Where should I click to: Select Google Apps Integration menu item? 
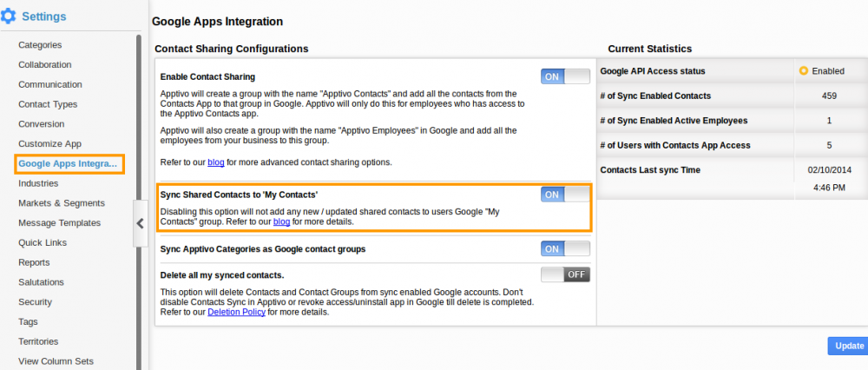pos(69,164)
